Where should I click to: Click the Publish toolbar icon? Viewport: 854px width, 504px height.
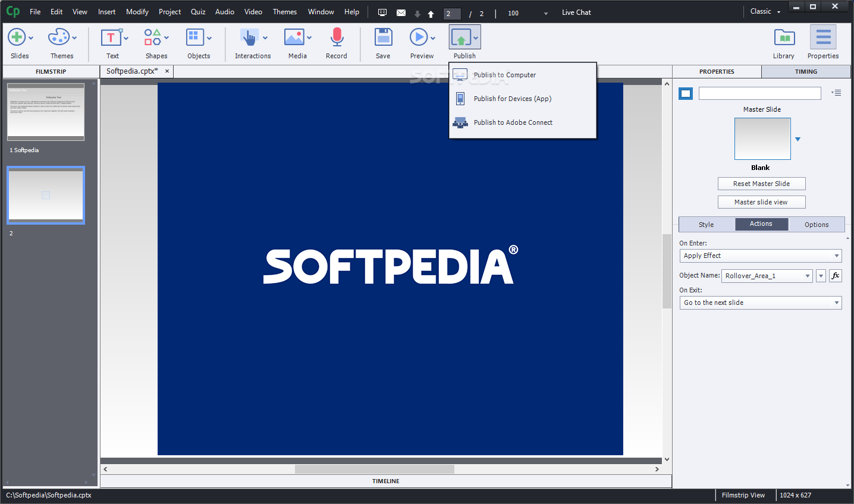(x=461, y=37)
